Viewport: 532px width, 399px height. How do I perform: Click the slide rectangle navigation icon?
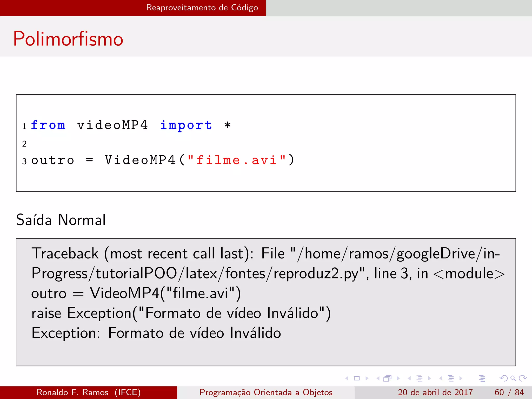coord(357,378)
